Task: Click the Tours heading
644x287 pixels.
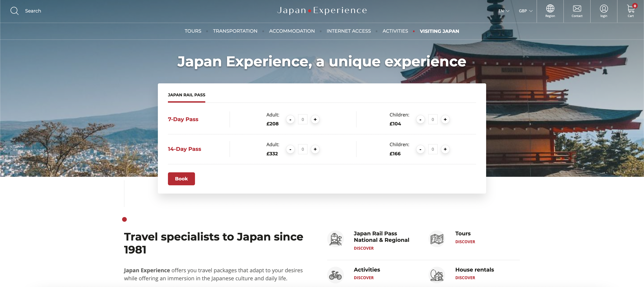Action: 463,234
